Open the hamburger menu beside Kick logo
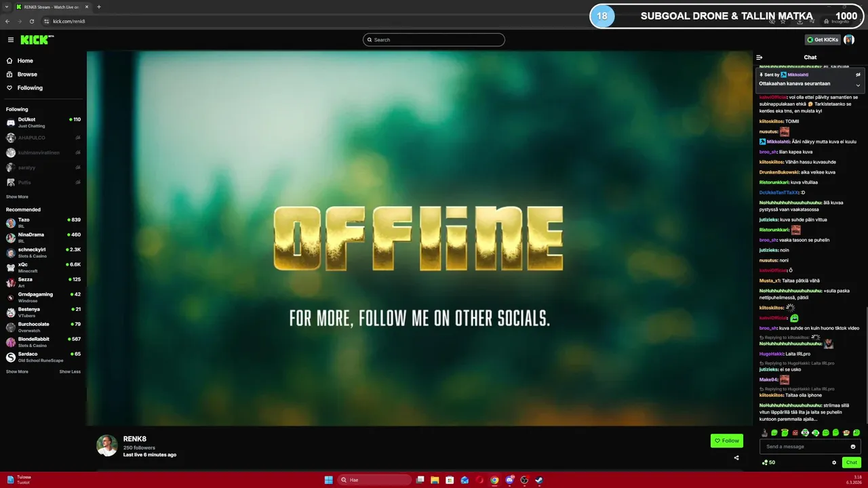 (11, 40)
